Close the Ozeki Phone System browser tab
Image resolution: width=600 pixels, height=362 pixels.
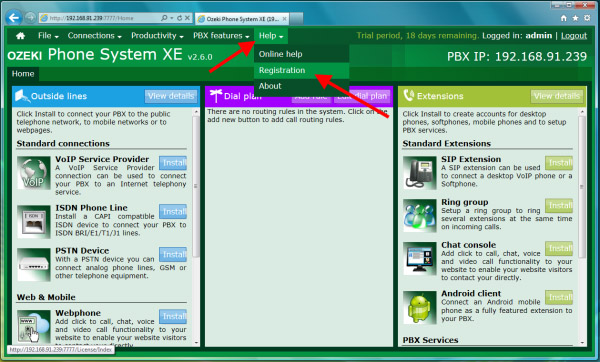[284, 18]
